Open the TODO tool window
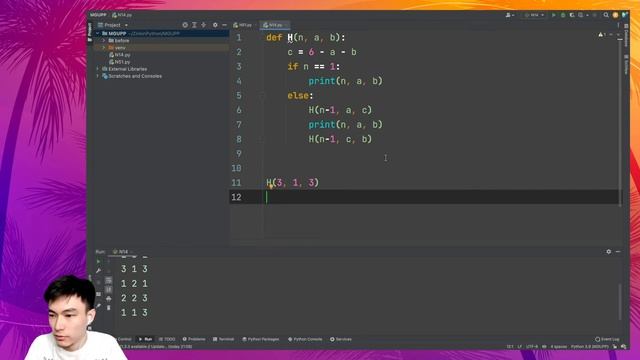The image size is (640, 360). pos(167,339)
